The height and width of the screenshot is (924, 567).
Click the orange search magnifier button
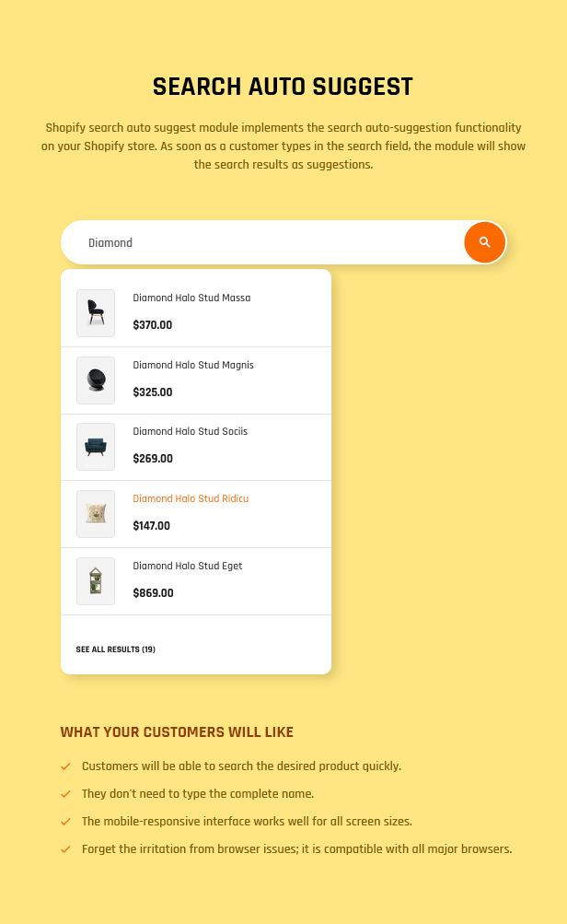click(x=484, y=242)
